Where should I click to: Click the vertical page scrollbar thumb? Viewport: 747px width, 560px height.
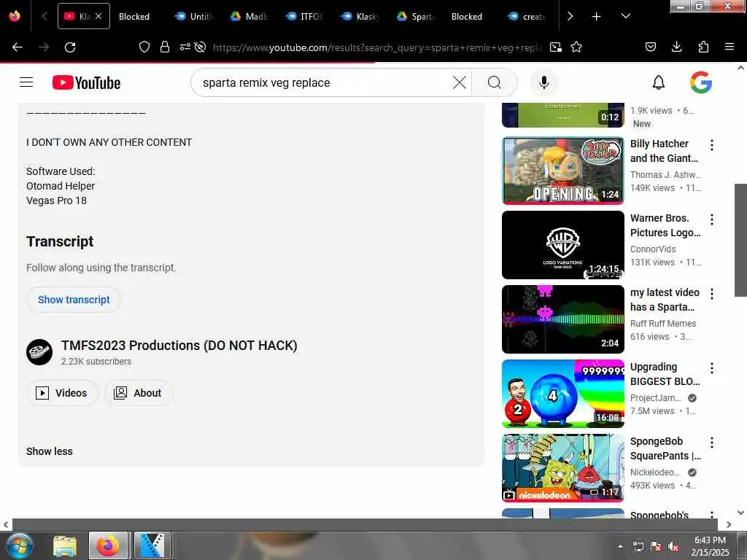[741, 240]
